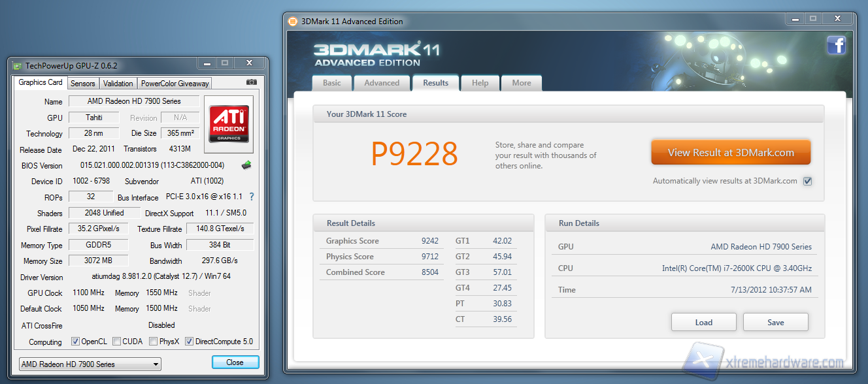Click the GPU Name field value
868x384 pixels.
pos(134,101)
